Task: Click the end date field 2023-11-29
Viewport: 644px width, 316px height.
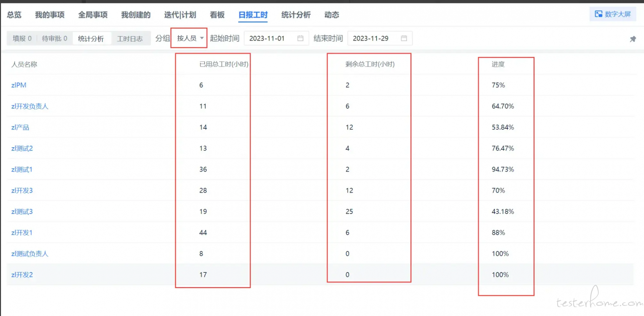Action: click(x=380, y=38)
